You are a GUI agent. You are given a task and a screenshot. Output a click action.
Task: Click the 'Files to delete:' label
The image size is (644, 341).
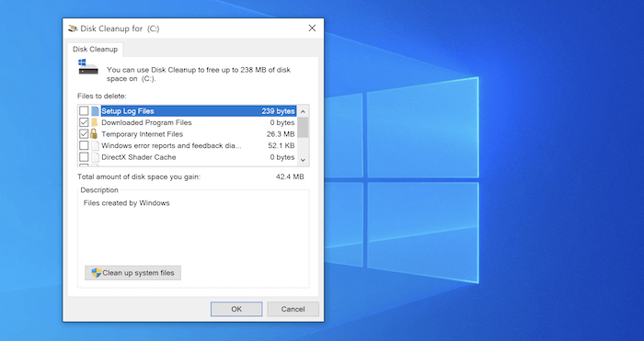[102, 96]
